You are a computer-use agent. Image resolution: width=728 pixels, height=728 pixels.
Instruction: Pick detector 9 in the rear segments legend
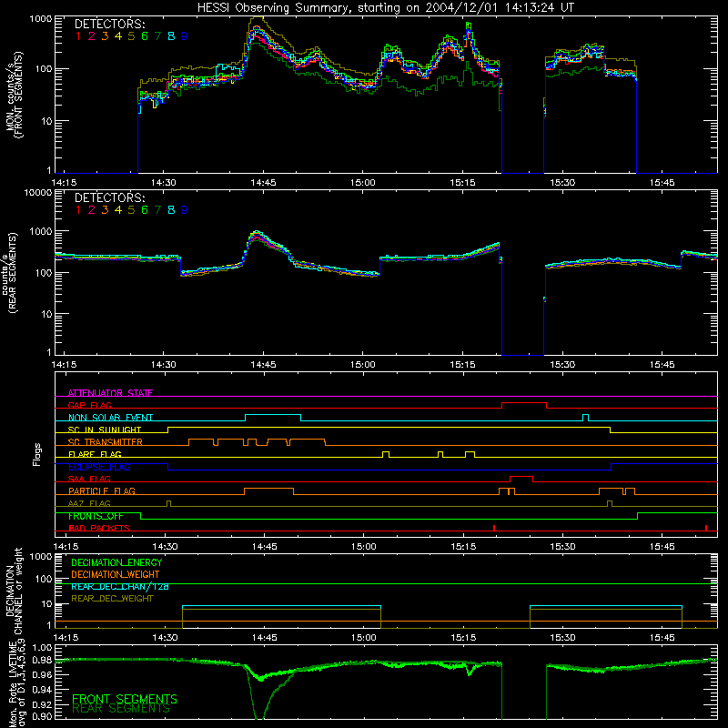185,210
